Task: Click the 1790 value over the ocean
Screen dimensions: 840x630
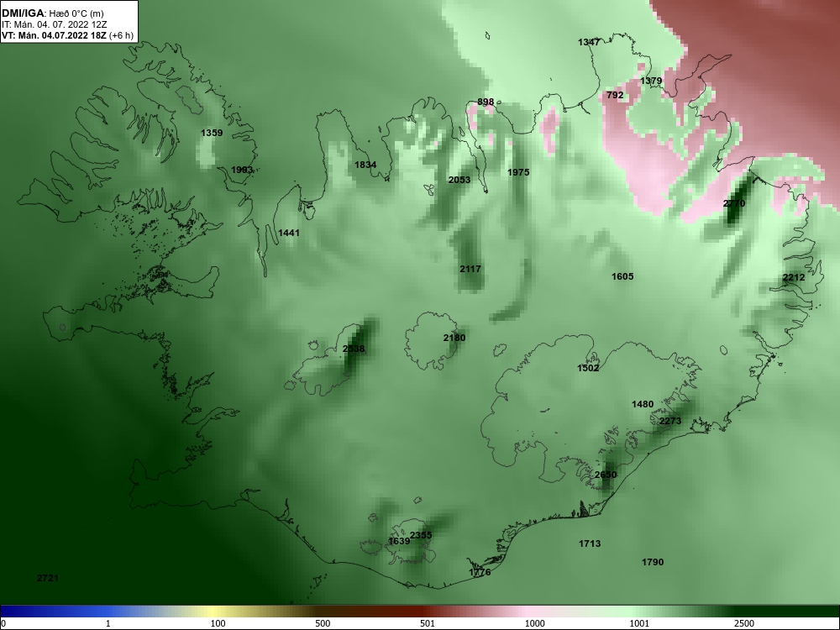Action: (653, 562)
